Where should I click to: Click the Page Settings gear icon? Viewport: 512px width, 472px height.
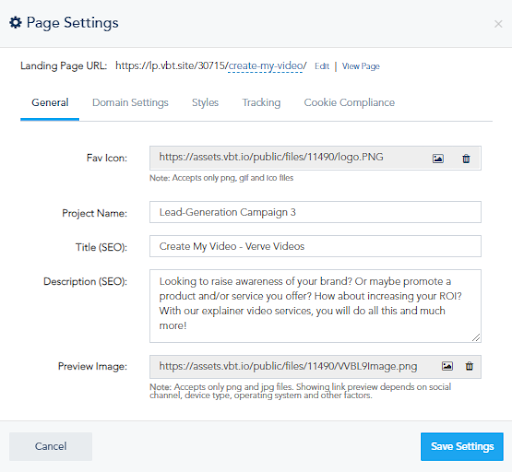click(15, 23)
